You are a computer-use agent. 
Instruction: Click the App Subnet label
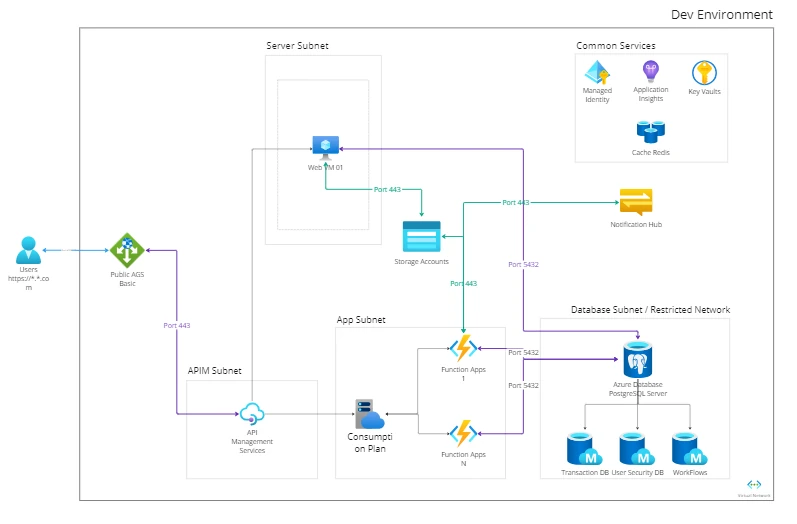361,320
